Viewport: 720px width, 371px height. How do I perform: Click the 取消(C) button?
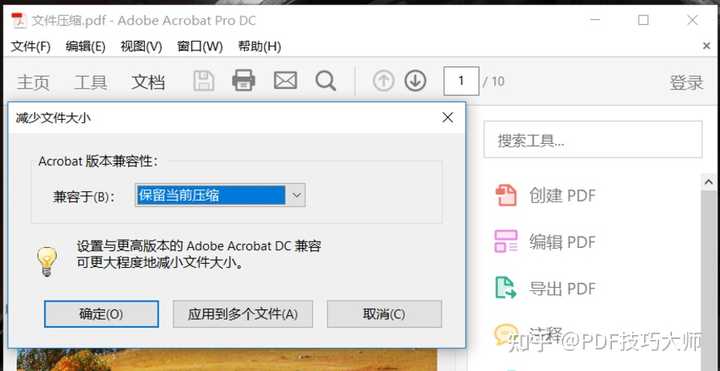(384, 314)
